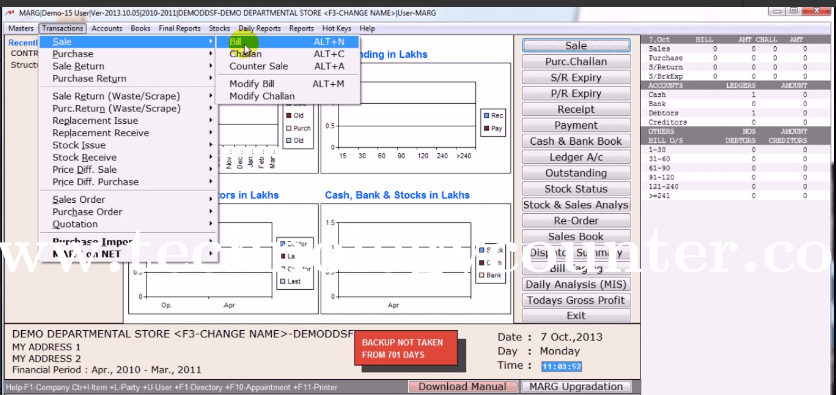836x395 pixels.
Task: Open the Reports menu in menu bar
Action: click(x=301, y=28)
